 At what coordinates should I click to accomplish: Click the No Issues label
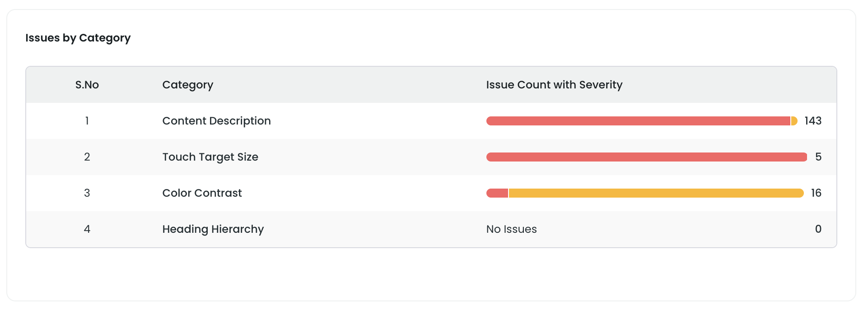point(511,229)
